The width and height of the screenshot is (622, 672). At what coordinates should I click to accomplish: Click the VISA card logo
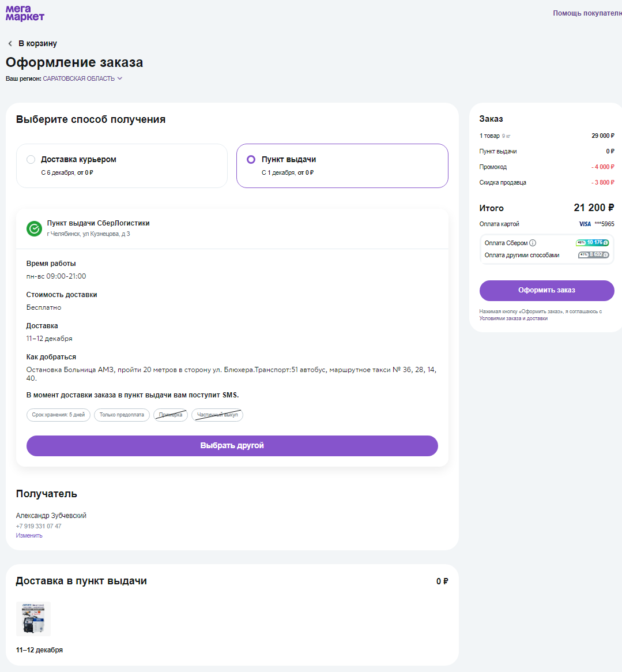pos(585,224)
